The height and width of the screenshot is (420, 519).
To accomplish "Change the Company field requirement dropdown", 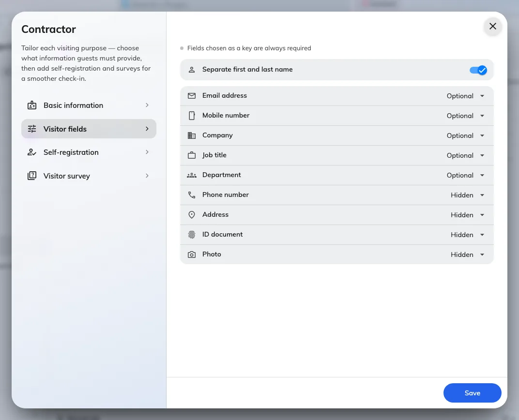I will (466, 135).
